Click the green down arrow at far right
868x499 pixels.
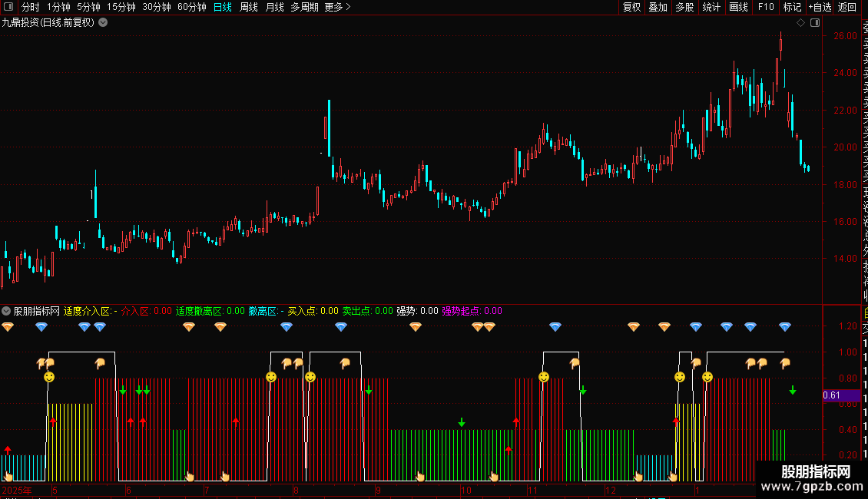793,391
